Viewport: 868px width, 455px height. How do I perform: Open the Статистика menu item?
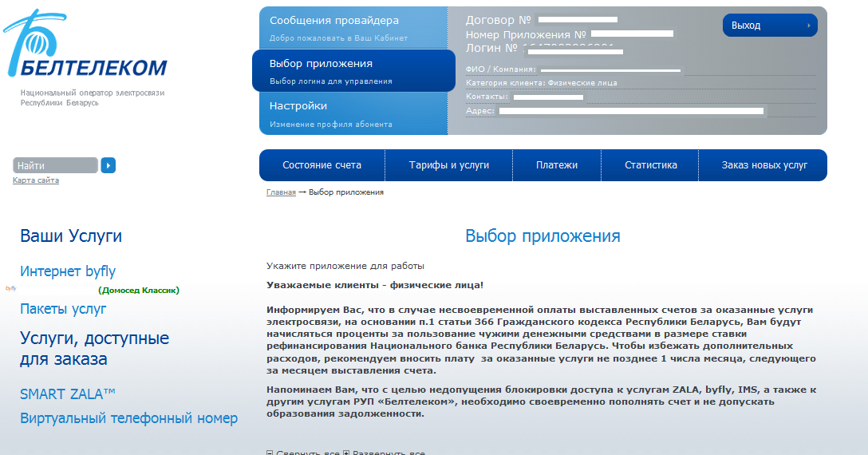pyautogui.click(x=650, y=165)
